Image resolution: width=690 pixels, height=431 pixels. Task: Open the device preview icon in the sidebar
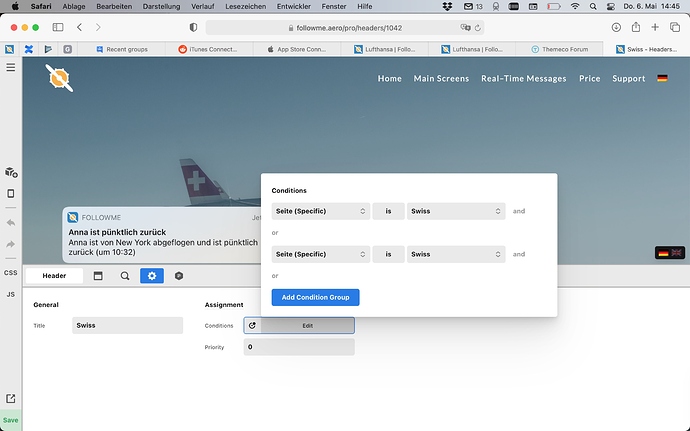coord(11,194)
